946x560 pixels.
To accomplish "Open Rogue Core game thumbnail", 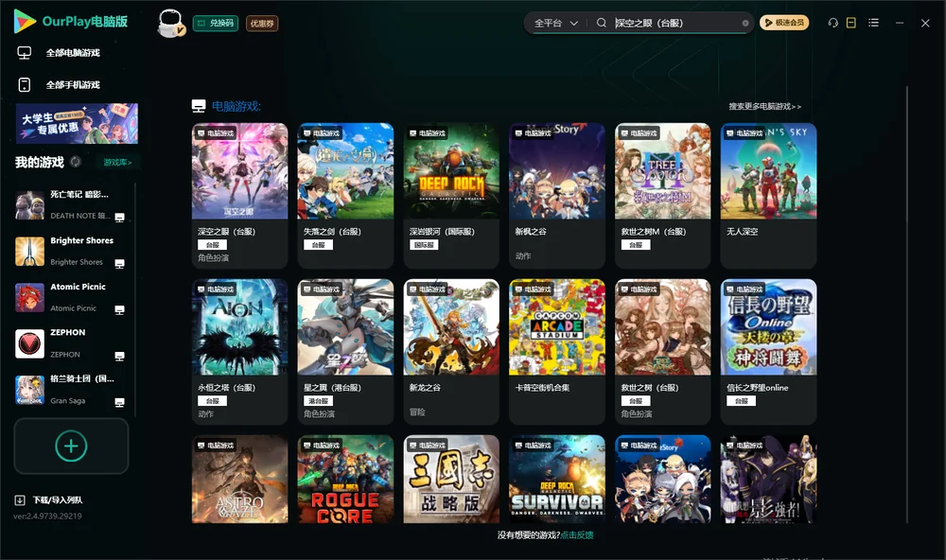I will [x=345, y=480].
